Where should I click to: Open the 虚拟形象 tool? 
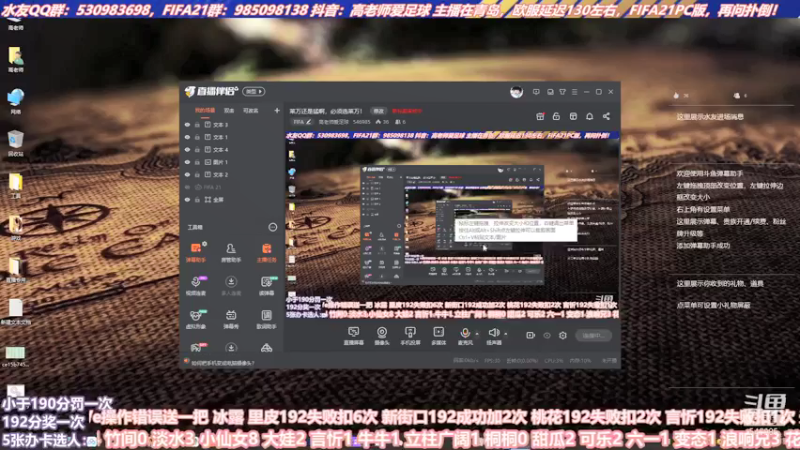point(196,319)
